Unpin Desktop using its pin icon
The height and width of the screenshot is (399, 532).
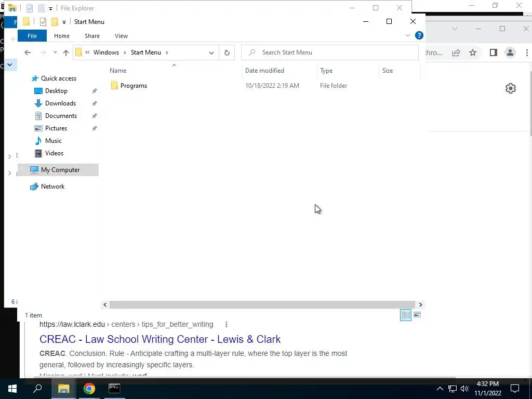[95, 91]
